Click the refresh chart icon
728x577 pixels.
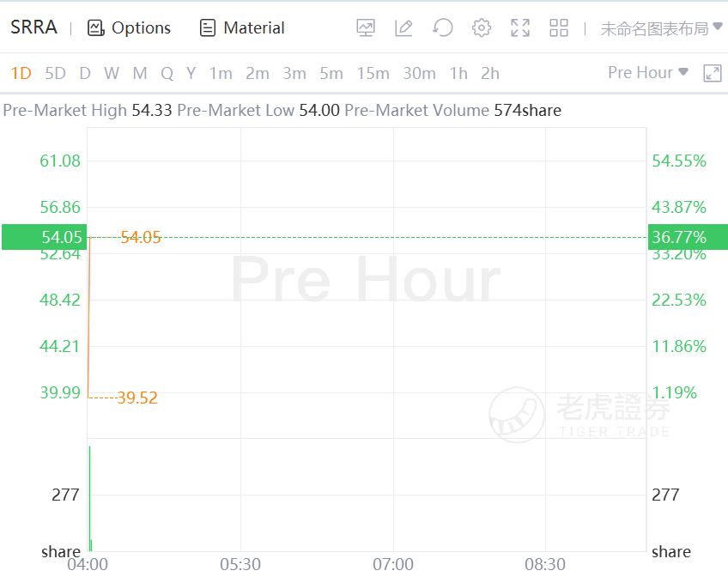point(443,28)
